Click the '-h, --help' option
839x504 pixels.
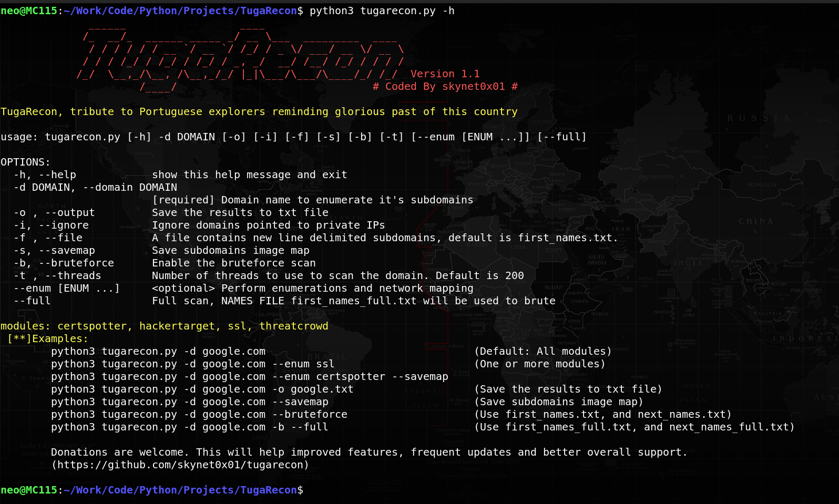pos(45,174)
